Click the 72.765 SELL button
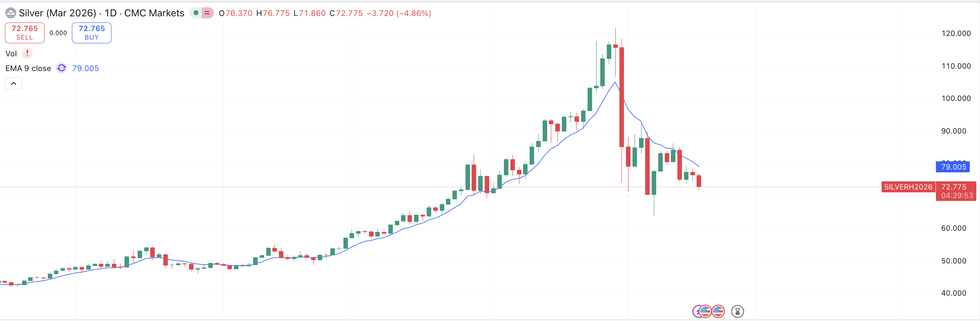This screenshot has height=321, width=980. coord(24,33)
